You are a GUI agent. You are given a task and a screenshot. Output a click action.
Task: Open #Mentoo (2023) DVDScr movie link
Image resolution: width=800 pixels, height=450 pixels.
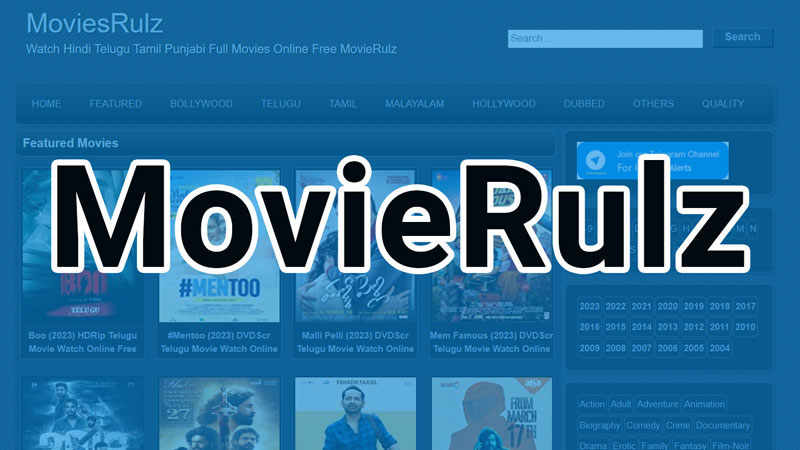tap(219, 342)
